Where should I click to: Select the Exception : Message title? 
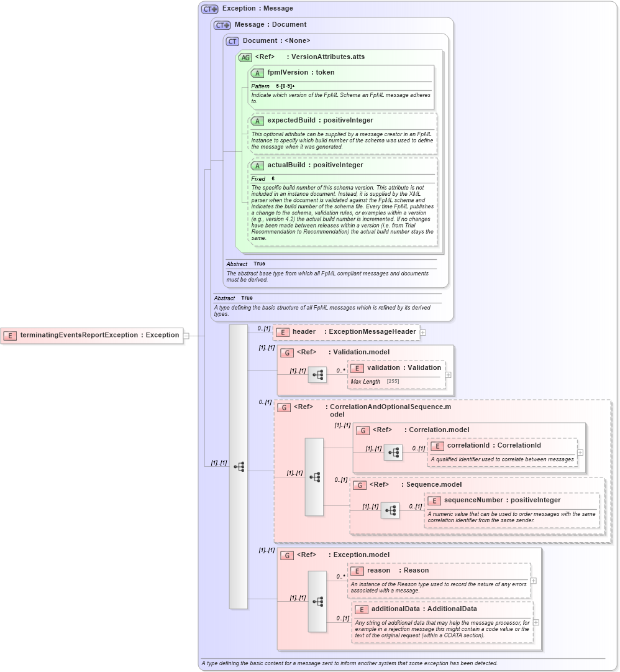click(x=258, y=8)
